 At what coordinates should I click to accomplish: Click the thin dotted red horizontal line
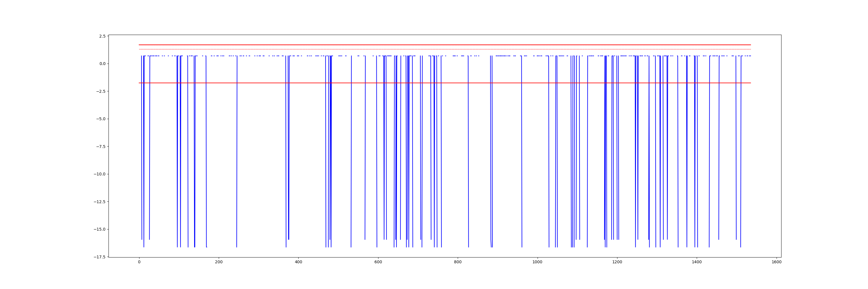click(x=445, y=49)
